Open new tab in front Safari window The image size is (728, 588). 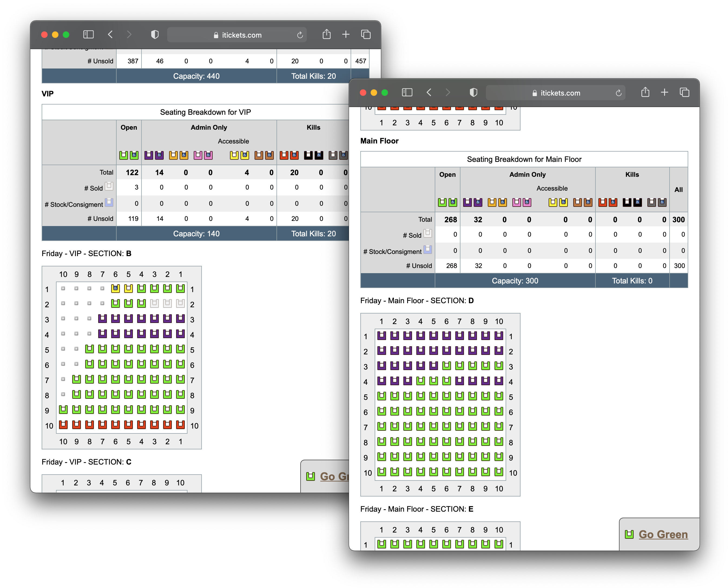point(664,93)
